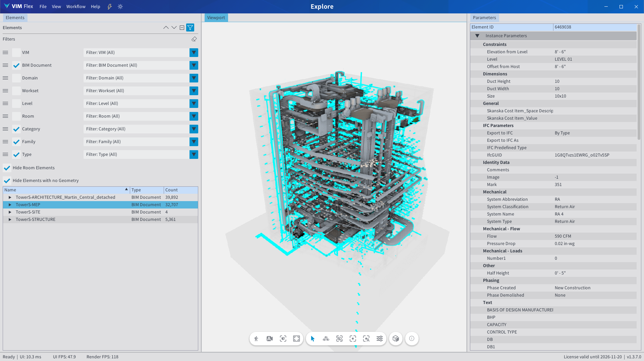Click the lightning bolt icon in title bar
Image resolution: width=644 pixels, height=361 pixels.
tap(109, 6)
